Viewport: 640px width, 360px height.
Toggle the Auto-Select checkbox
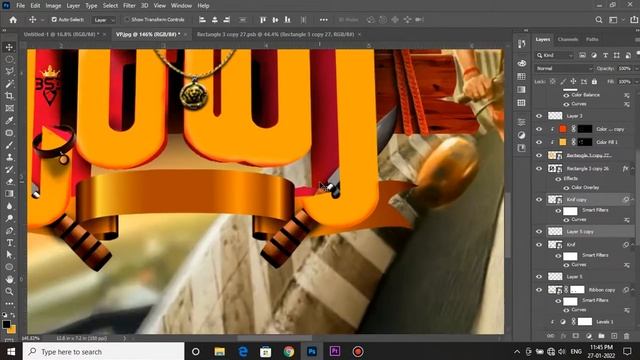[x=54, y=20]
